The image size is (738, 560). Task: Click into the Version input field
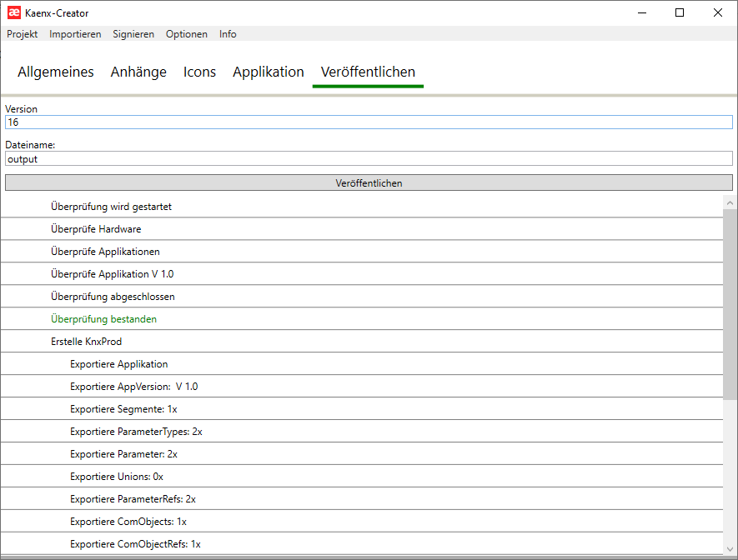click(x=368, y=122)
